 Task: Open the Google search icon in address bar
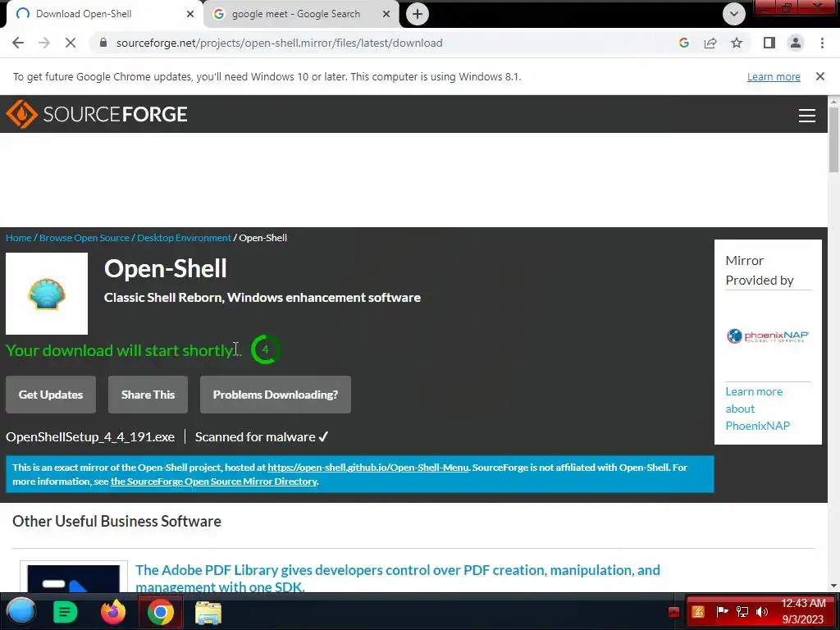click(x=683, y=43)
